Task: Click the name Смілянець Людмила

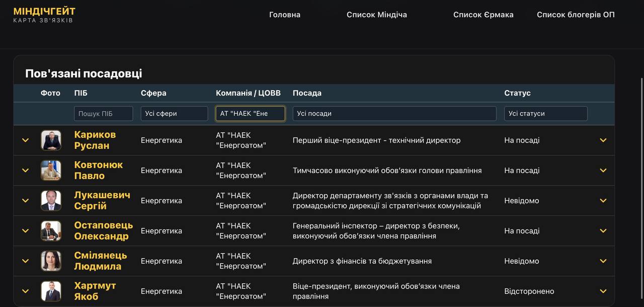Action: coord(101,261)
